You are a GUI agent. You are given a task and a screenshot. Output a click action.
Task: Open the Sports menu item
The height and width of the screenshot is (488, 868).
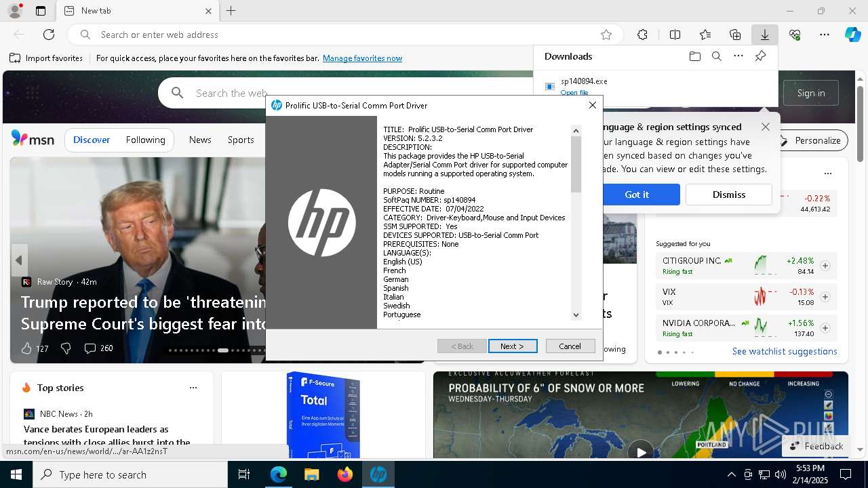[x=241, y=140]
